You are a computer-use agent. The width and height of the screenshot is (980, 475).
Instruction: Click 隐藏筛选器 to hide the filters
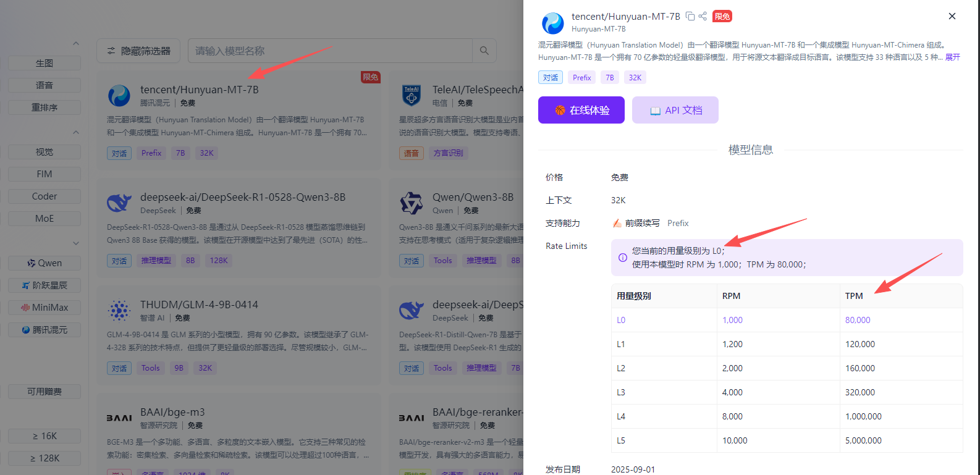[x=138, y=51]
